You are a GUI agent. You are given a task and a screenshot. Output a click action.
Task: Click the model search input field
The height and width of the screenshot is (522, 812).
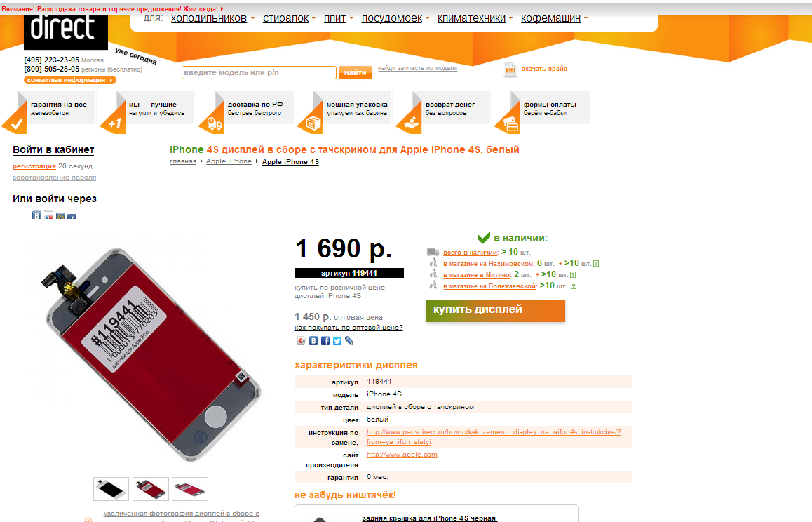[x=259, y=72]
